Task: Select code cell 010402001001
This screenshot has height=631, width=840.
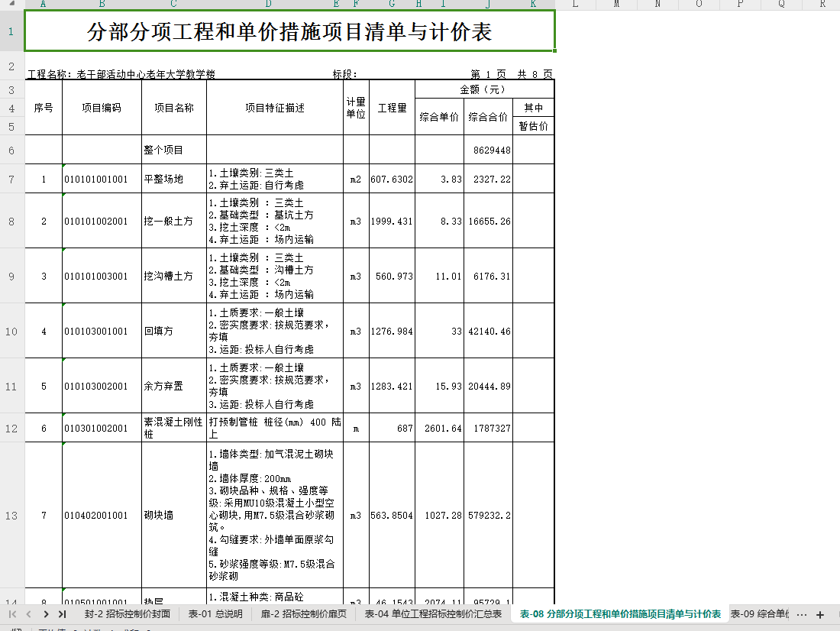Action: point(102,515)
